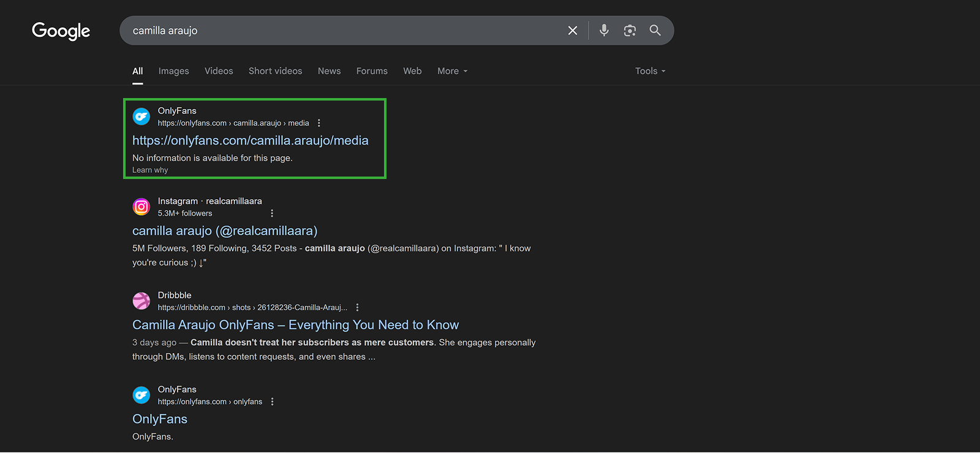Screen dimensions: 980x453
Task: Click the https://onlyfans.com › onlyfans breadcrumb
Action: coord(210,402)
